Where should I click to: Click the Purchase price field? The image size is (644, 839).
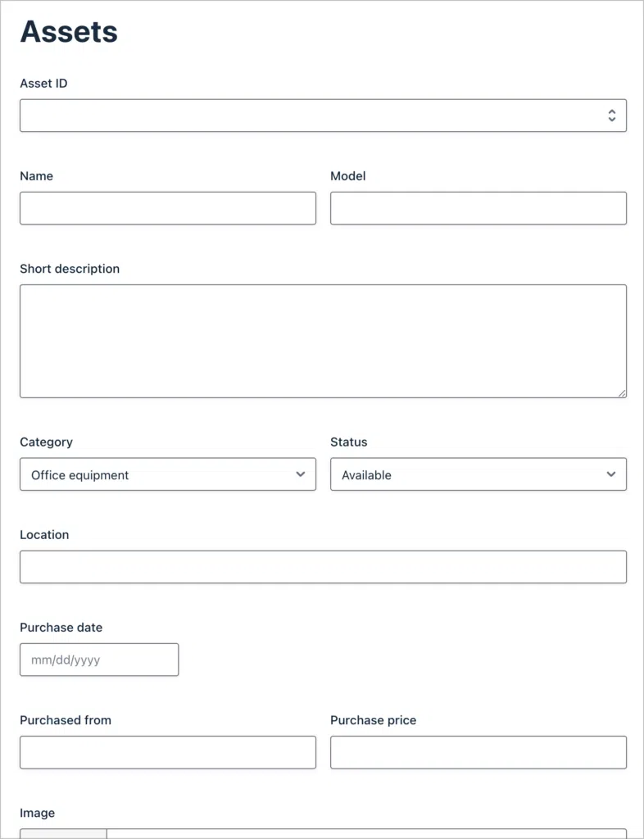point(478,752)
